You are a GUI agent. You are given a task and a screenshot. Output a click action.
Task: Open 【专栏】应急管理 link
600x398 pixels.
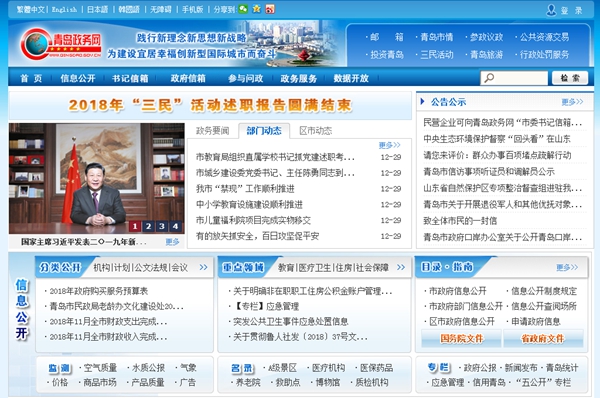point(266,307)
